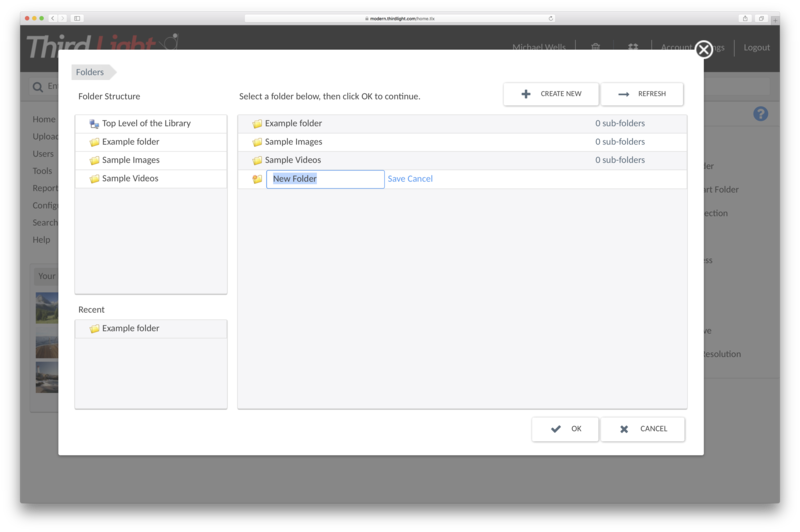This screenshot has height=532, width=800.
Task: Click the browser address bar
Action: coord(399,18)
